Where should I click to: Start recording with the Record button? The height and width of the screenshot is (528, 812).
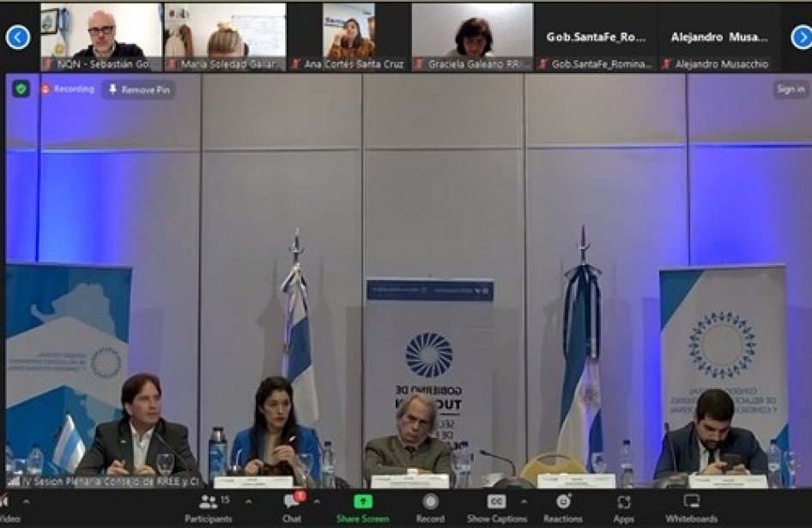click(430, 506)
